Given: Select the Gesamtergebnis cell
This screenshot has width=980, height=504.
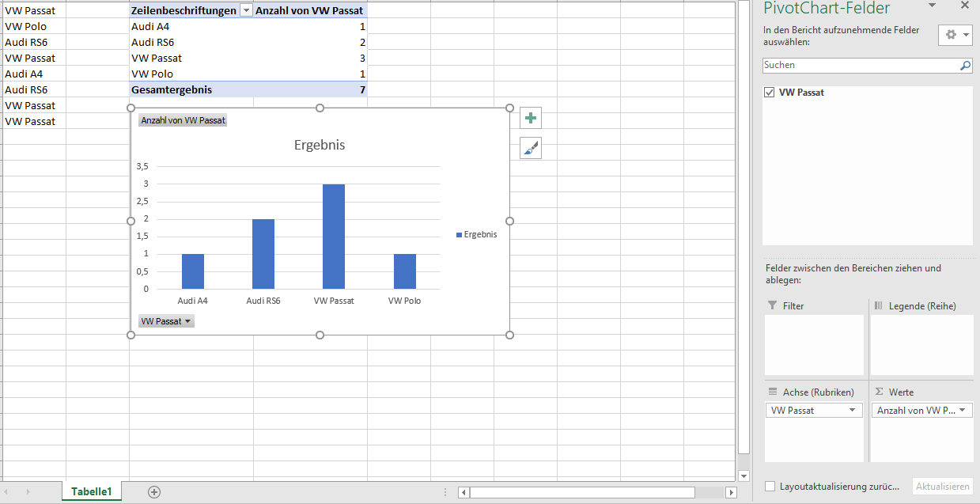Looking at the screenshot, I should [x=191, y=89].
